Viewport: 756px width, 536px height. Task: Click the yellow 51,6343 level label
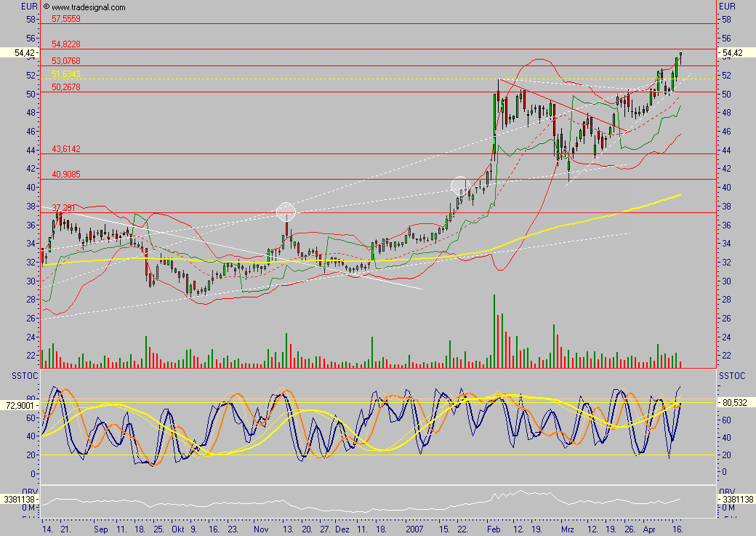point(66,73)
